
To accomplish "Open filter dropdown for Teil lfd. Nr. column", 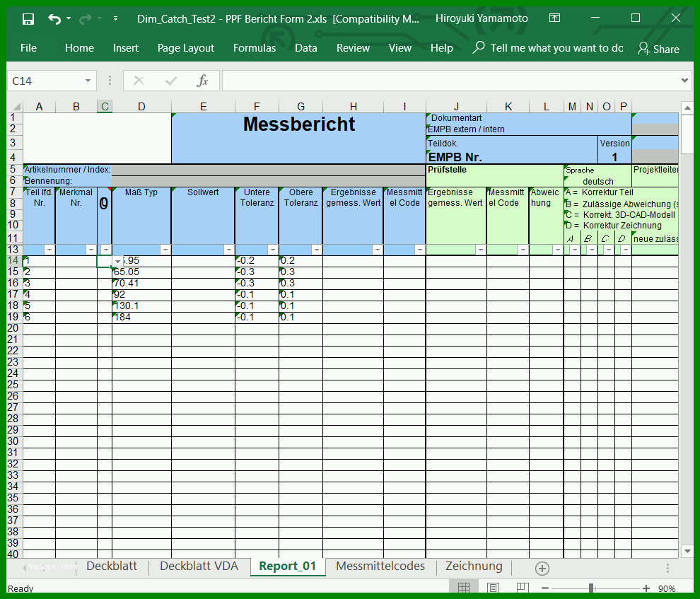I will coord(49,250).
